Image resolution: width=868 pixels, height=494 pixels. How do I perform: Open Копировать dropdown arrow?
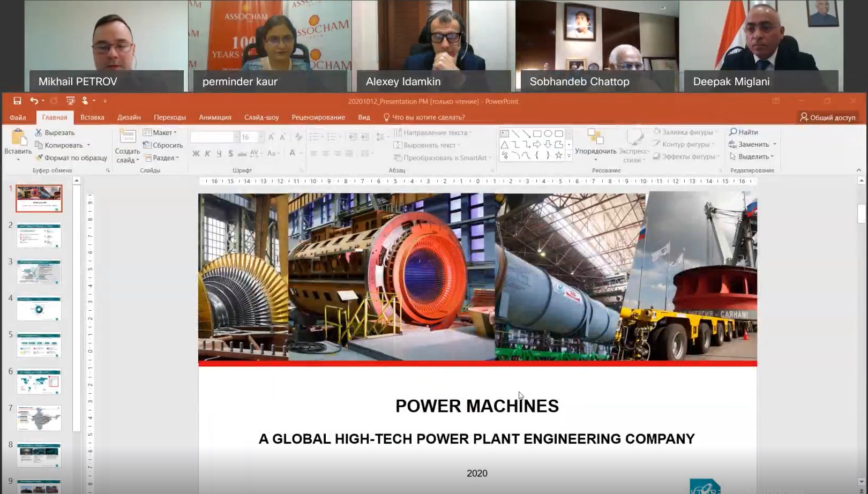tap(88, 145)
